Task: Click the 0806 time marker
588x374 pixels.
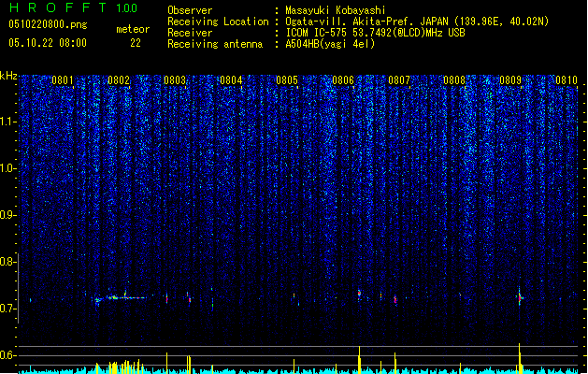Action: pos(343,80)
